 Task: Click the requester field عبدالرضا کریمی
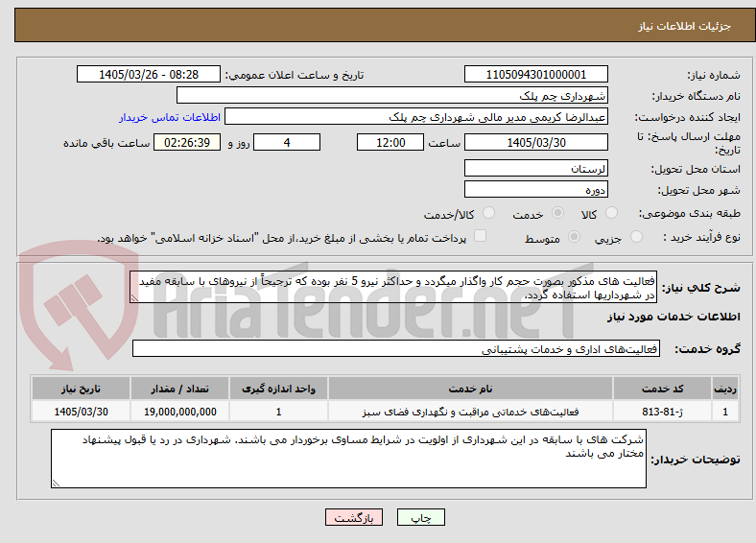[x=416, y=117]
